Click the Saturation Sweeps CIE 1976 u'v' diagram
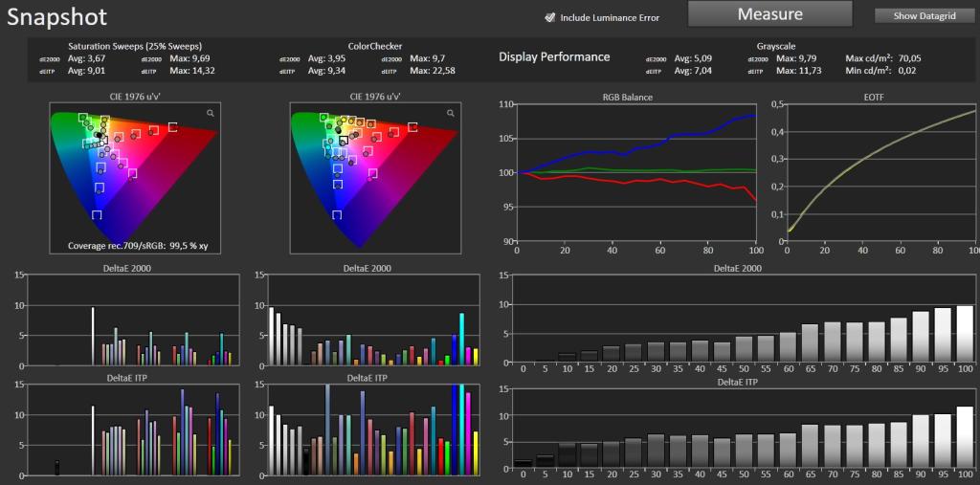 (134, 178)
